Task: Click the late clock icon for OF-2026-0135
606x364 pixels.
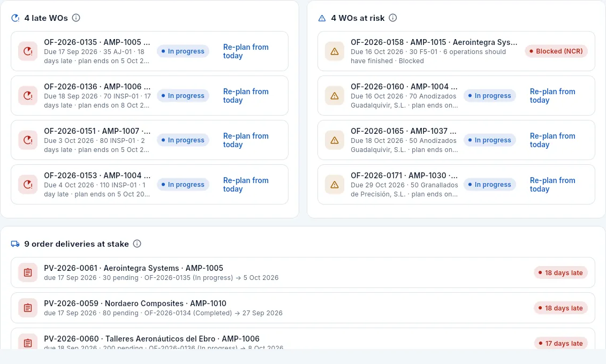Action: point(28,51)
